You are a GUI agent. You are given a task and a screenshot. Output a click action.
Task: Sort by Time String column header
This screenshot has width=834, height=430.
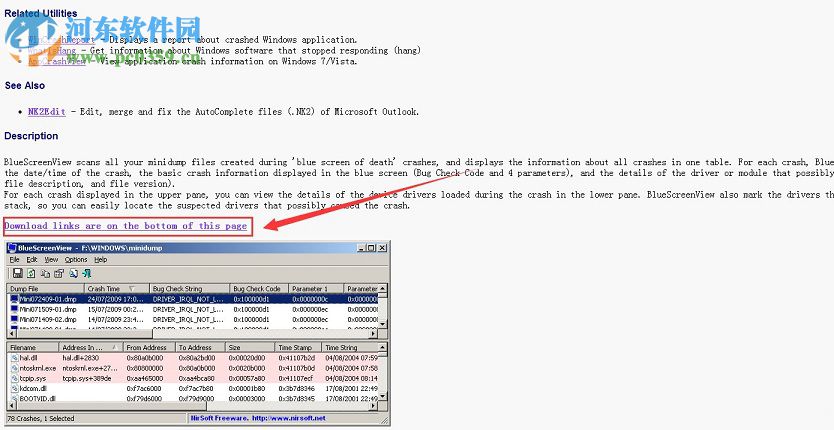pos(349,348)
